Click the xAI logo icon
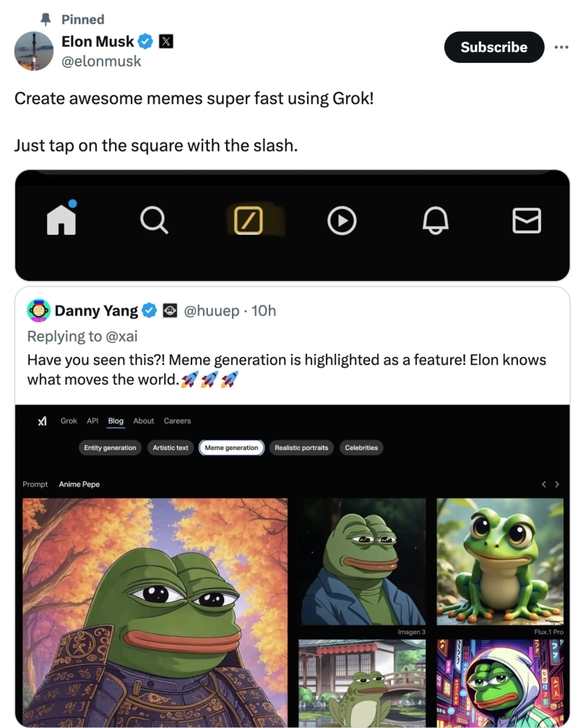Screen dimensions: 578x728 pyautogui.click(x=43, y=421)
